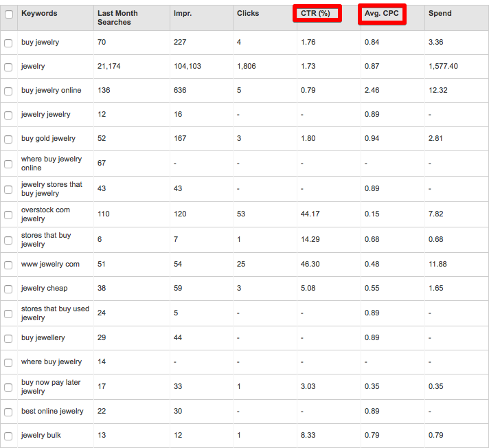489x448 pixels.
Task: Click the keyword 'buy jewelry'
Action: (41, 43)
